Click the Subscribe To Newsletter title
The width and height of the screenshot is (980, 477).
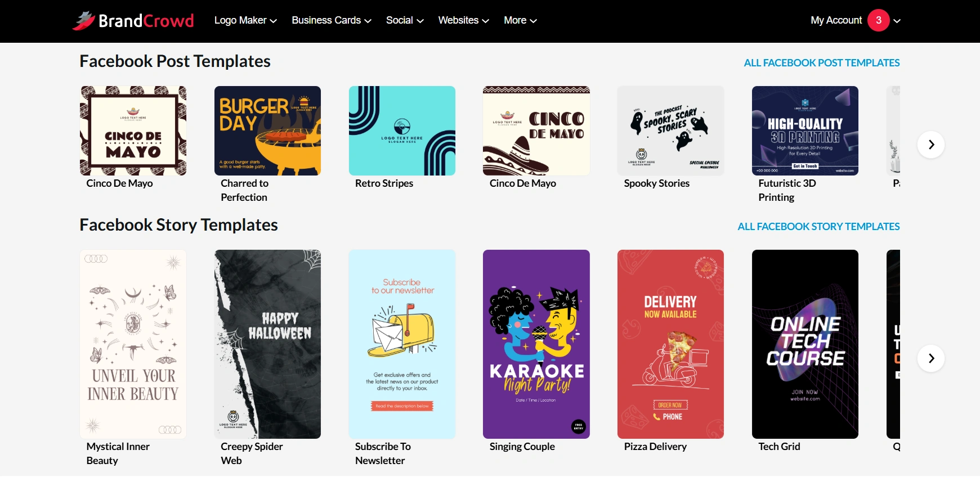click(383, 453)
